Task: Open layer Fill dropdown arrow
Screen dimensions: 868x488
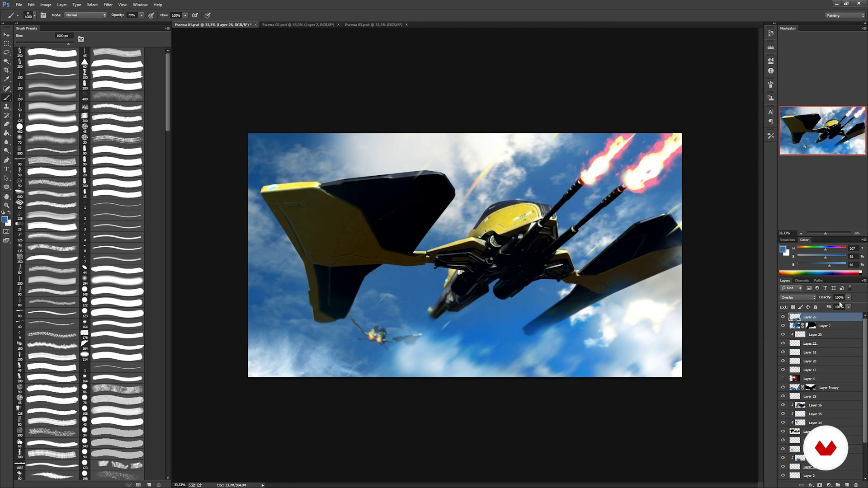Action: (849, 307)
